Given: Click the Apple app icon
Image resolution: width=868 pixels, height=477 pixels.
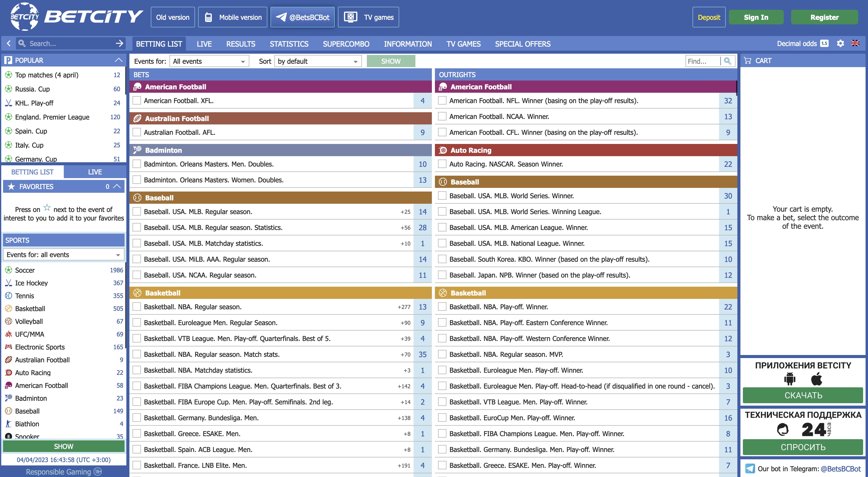Looking at the screenshot, I should coord(816,379).
